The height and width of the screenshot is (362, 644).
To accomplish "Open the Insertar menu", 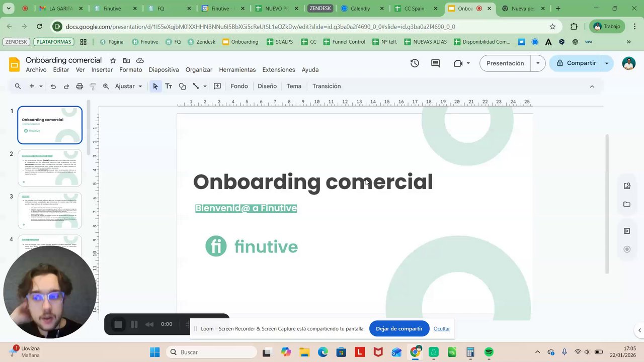I will (x=102, y=70).
